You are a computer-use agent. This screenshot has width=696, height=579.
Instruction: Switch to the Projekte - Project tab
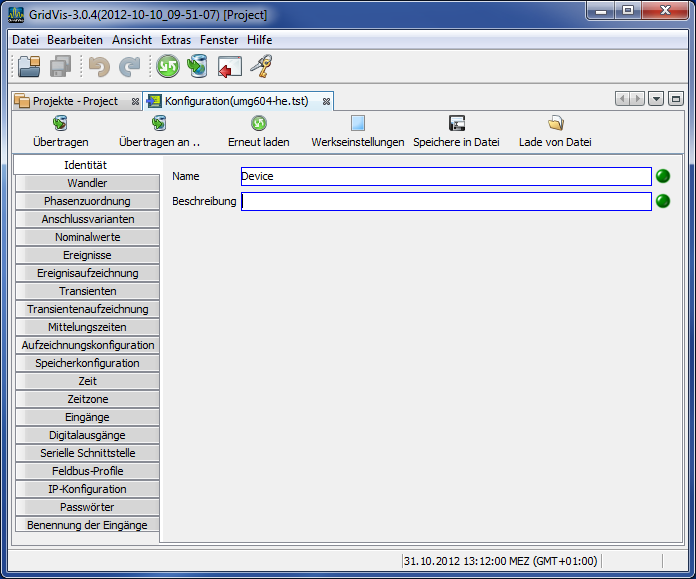click(74, 101)
